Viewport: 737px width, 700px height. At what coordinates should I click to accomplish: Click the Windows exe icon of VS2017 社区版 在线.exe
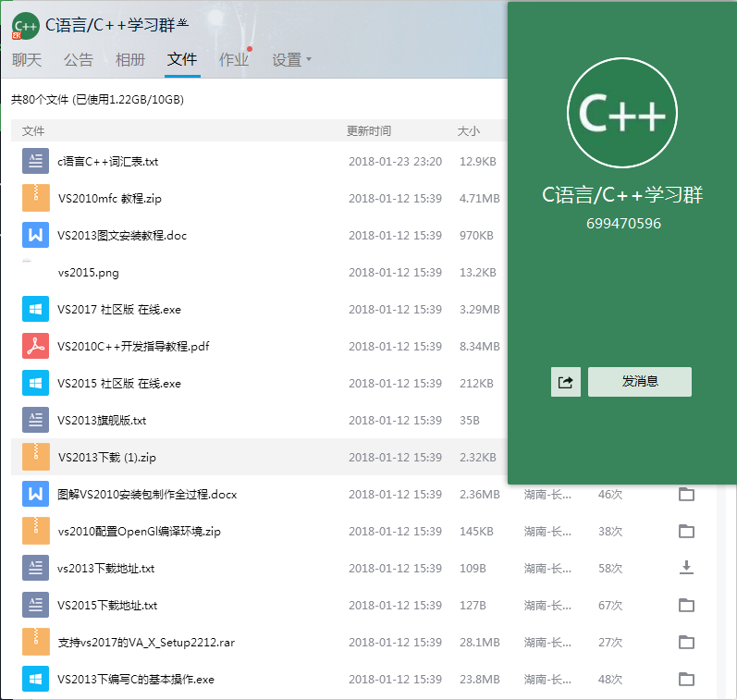pyautogui.click(x=36, y=310)
